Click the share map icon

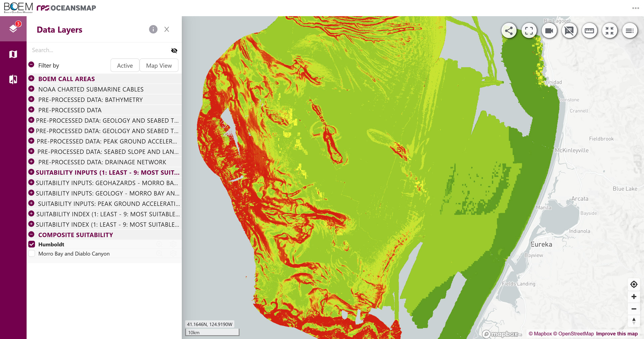pos(509,31)
